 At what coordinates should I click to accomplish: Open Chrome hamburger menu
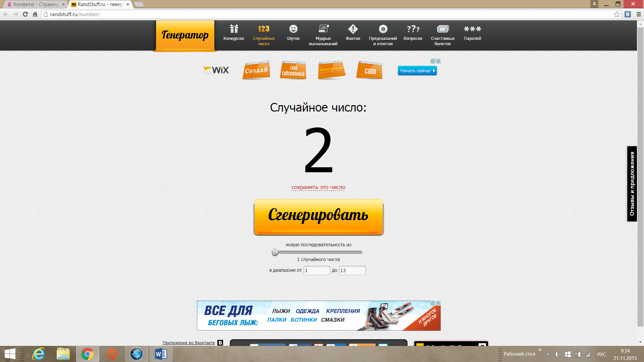coord(639,14)
